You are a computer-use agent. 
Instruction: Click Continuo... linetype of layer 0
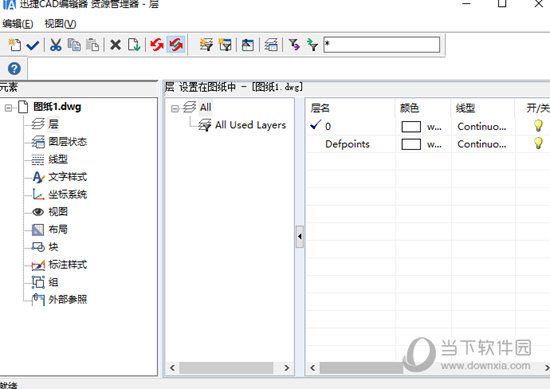pos(482,126)
